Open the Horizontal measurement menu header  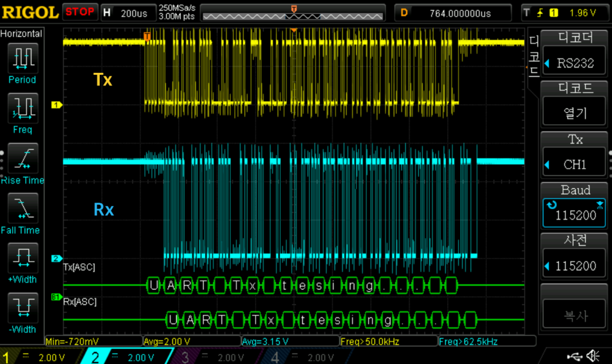[x=22, y=34]
